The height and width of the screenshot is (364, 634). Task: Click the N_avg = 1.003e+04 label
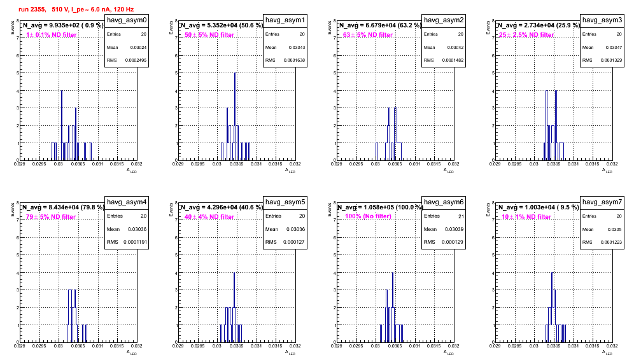tap(538, 207)
